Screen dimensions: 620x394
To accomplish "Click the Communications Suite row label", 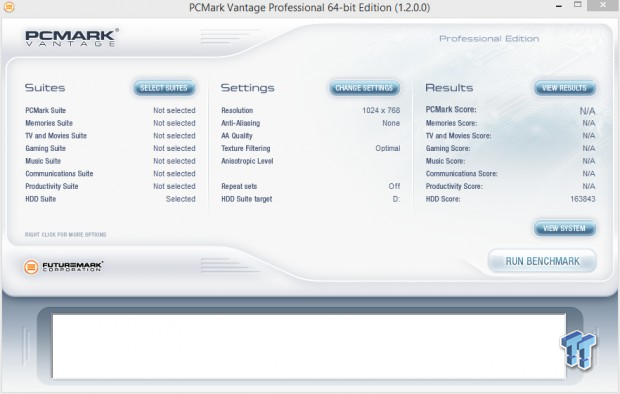I will (x=59, y=174).
